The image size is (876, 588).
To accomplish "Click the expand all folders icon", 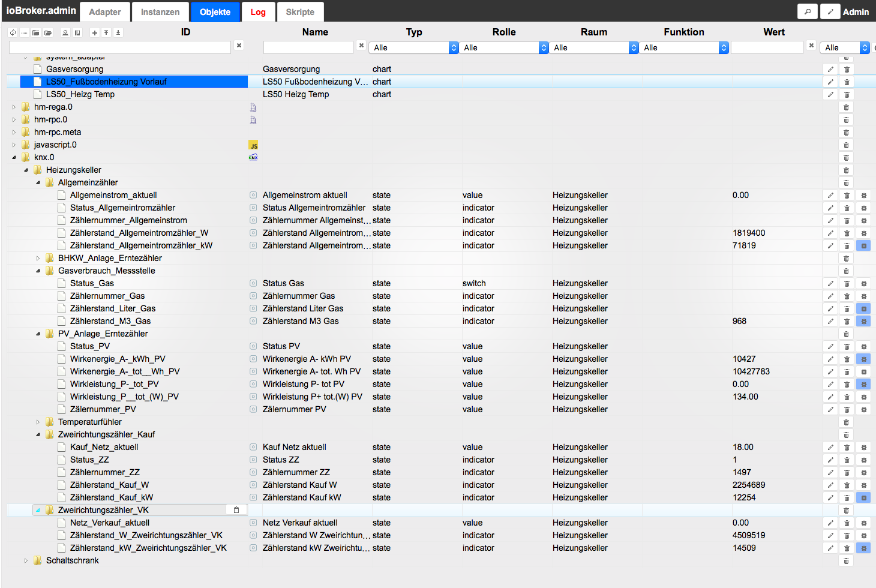I will coord(48,32).
